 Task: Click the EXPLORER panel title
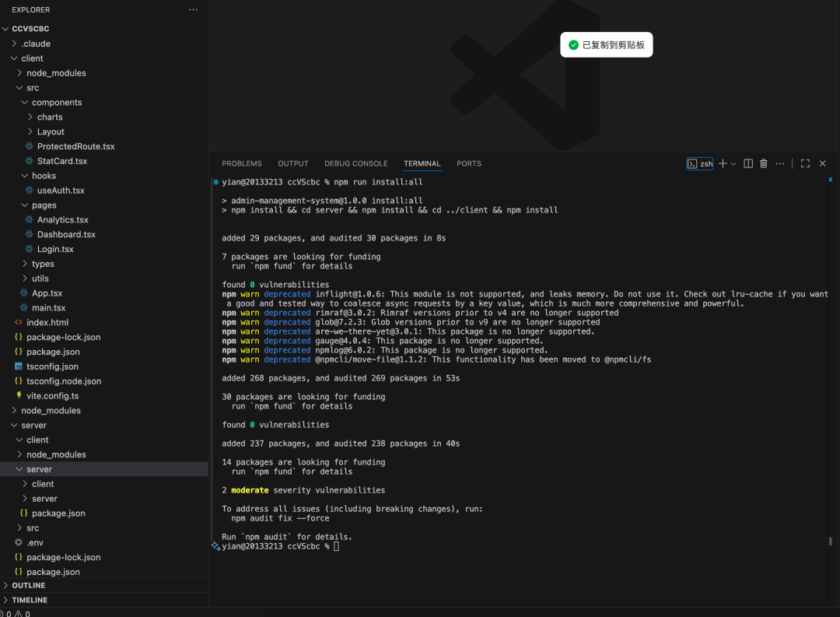point(30,9)
